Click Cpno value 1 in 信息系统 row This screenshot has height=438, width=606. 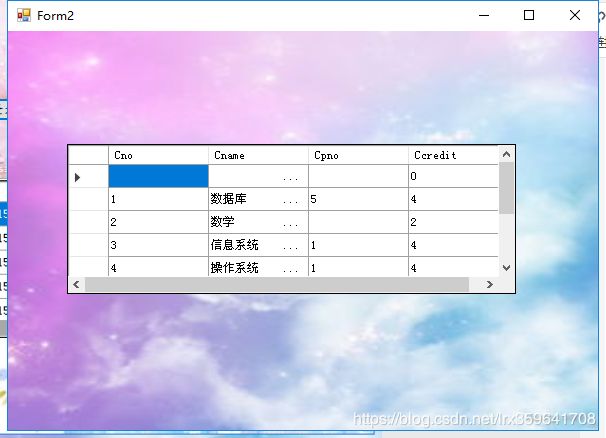[358, 245]
